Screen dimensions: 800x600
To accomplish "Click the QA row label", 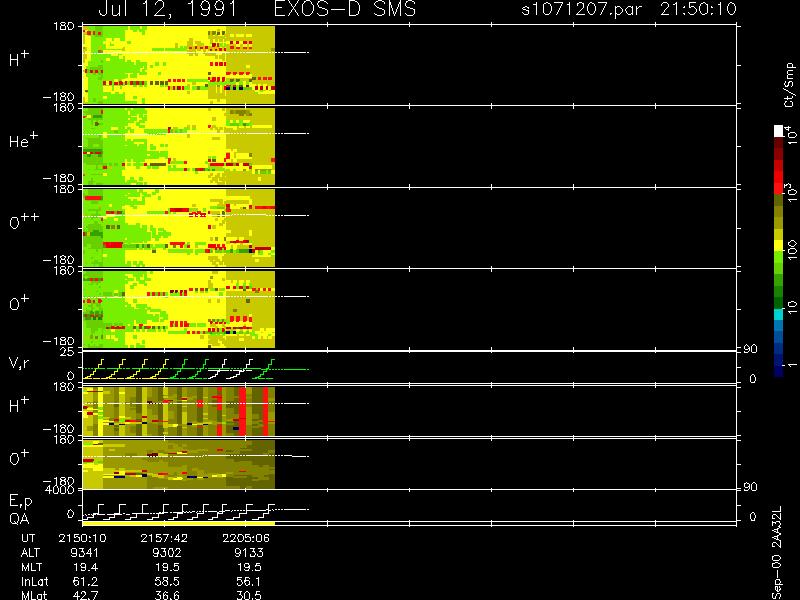I will (x=19, y=519).
